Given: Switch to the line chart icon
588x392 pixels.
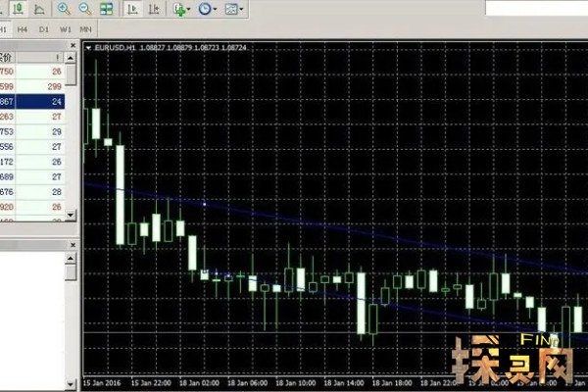Looking at the screenshot, I should (37, 9).
